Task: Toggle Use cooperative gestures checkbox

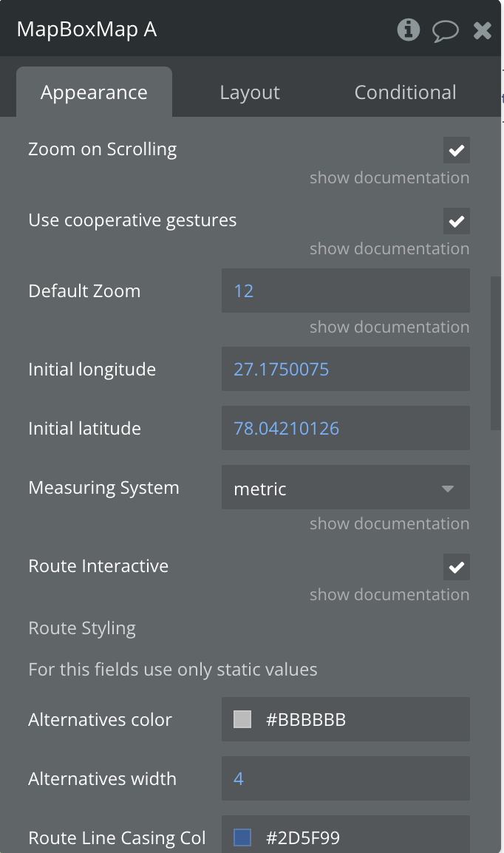Action: click(457, 221)
